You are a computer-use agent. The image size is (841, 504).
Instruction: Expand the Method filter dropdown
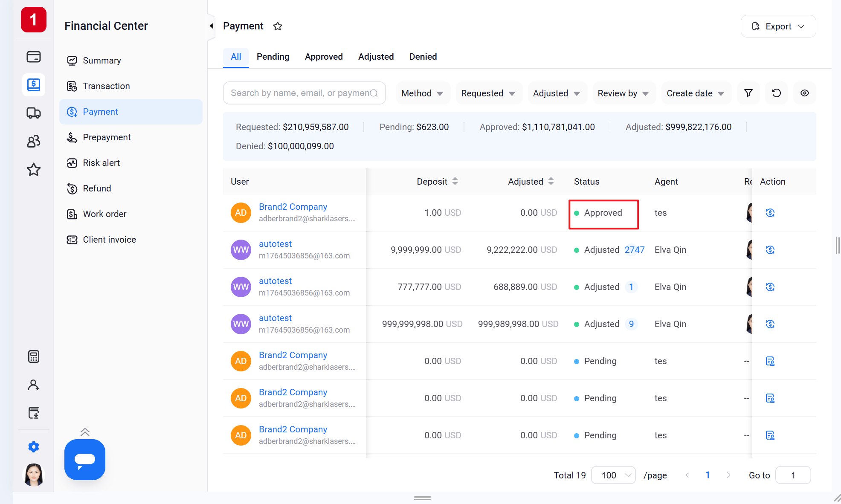[x=423, y=93]
